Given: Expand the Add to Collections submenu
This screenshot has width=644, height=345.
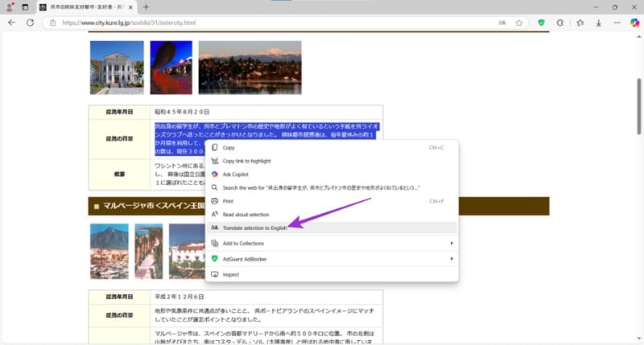Looking at the screenshot, I should coord(332,243).
